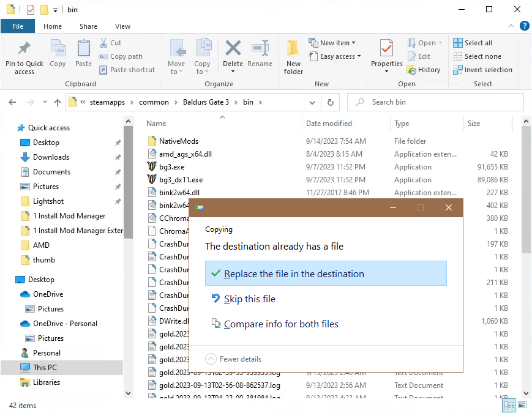Open the Share ribbon tab
Image resolution: width=532 pixels, height=413 pixels.
pyautogui.click(x=88, y=26)
